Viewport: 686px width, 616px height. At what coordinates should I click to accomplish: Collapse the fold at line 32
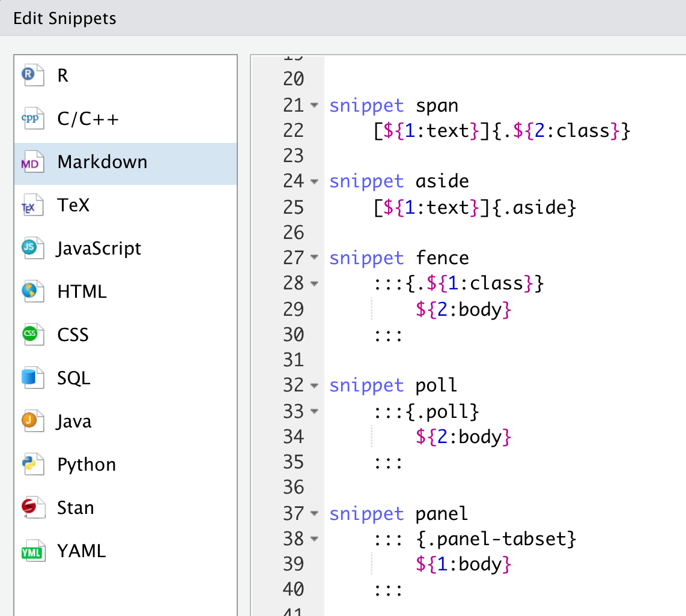click(314, 385)
